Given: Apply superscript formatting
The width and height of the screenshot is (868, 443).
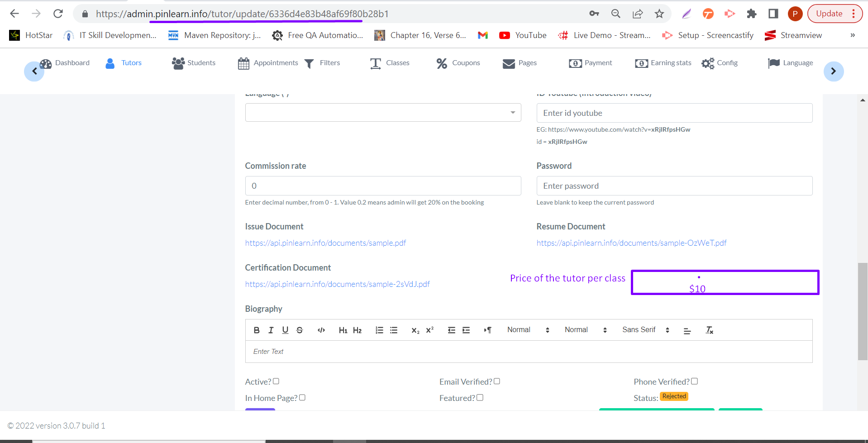Looking at the screenshot, I should pos(430,330).
